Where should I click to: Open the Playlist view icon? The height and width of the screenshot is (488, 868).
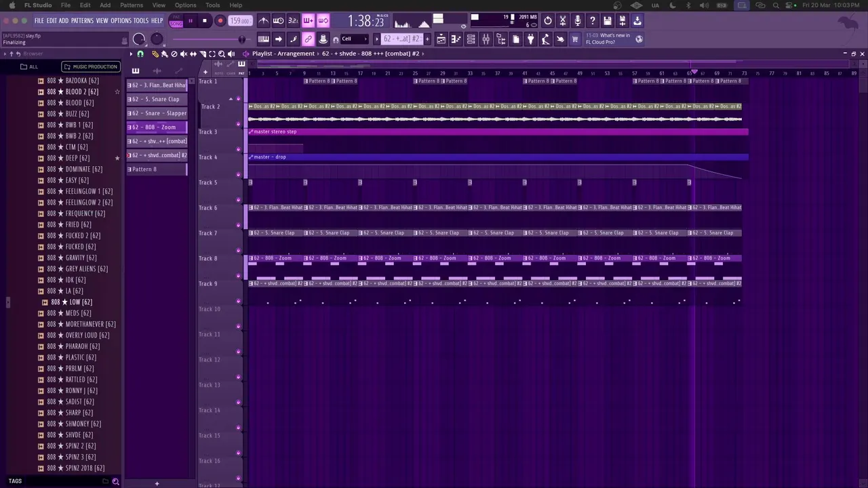coord(441,39)
